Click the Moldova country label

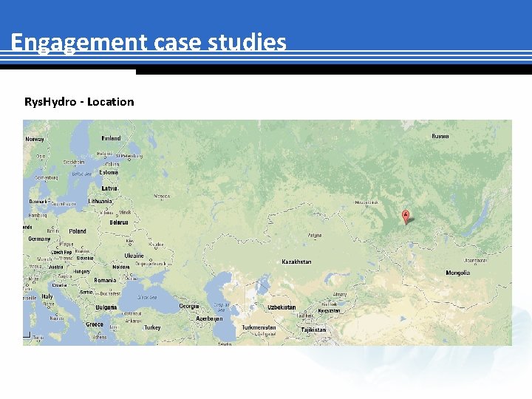(121, 267)
